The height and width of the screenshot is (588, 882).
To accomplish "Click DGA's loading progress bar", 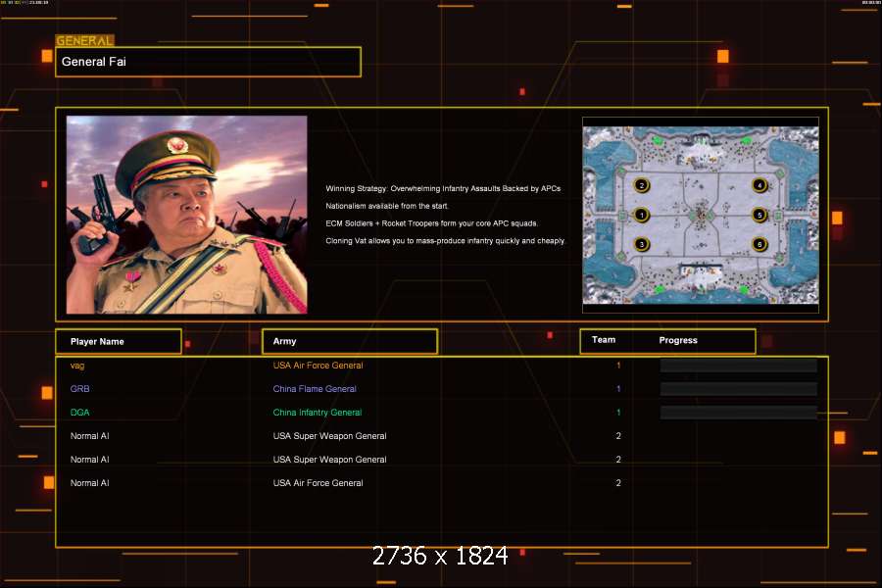I will click(x=739, y=413).
